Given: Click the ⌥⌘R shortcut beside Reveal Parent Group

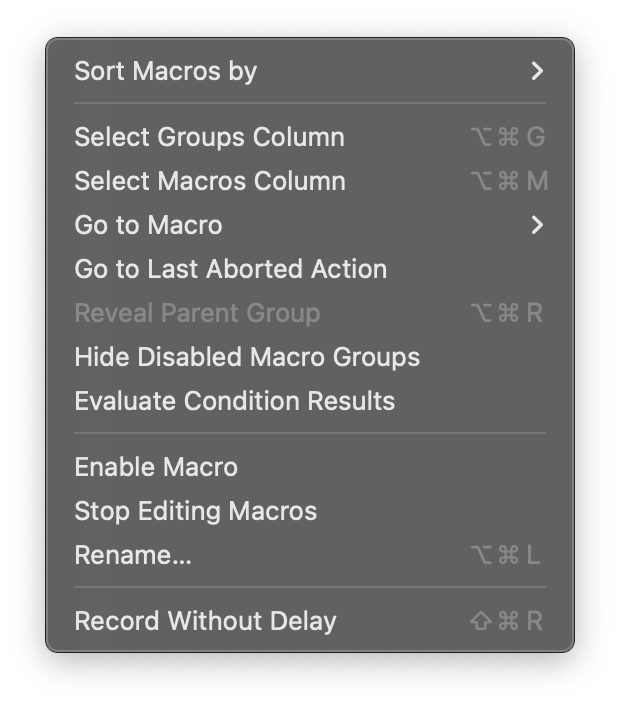Looking at the screenshot, I should pyautogui.click(x=507, y=313).
